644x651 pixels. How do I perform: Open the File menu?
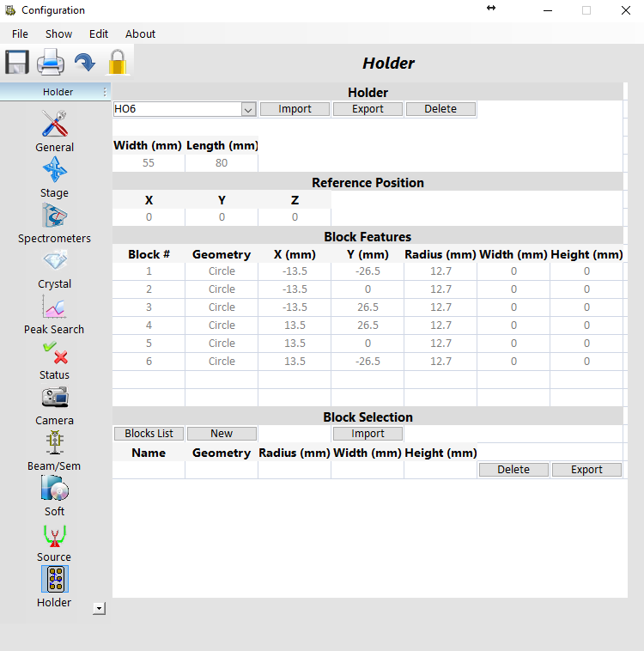click(20, 33)
